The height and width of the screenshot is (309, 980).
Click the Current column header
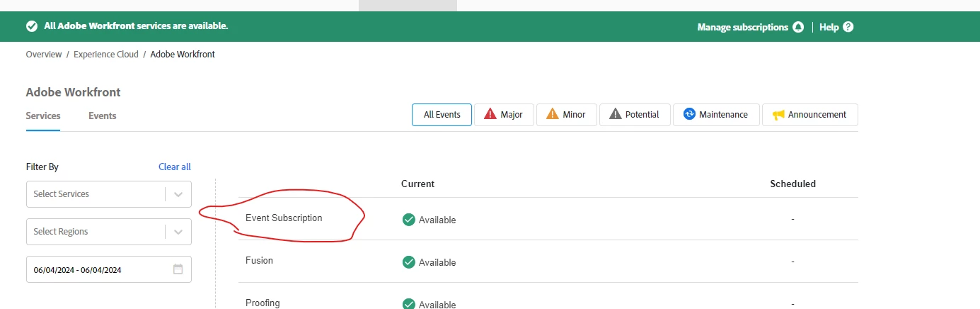pyautogui.click(x=417, y=184)
